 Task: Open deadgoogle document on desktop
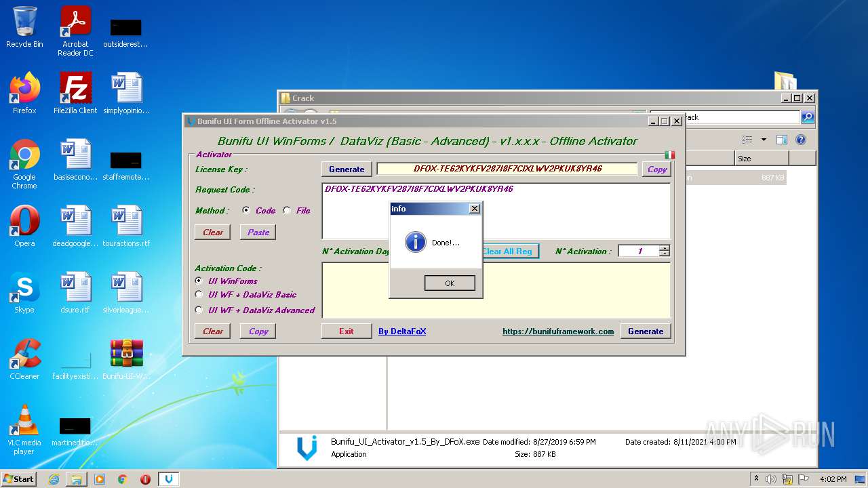[x=75, y=226]
